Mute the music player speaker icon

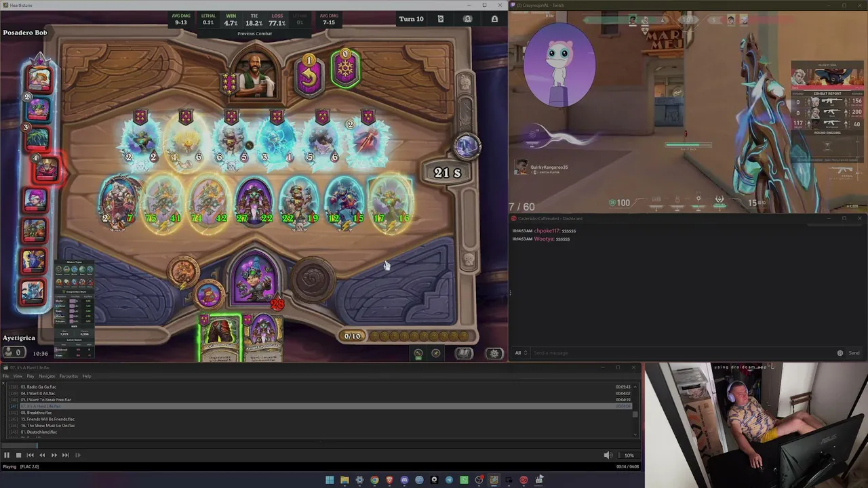click(608, 455)
